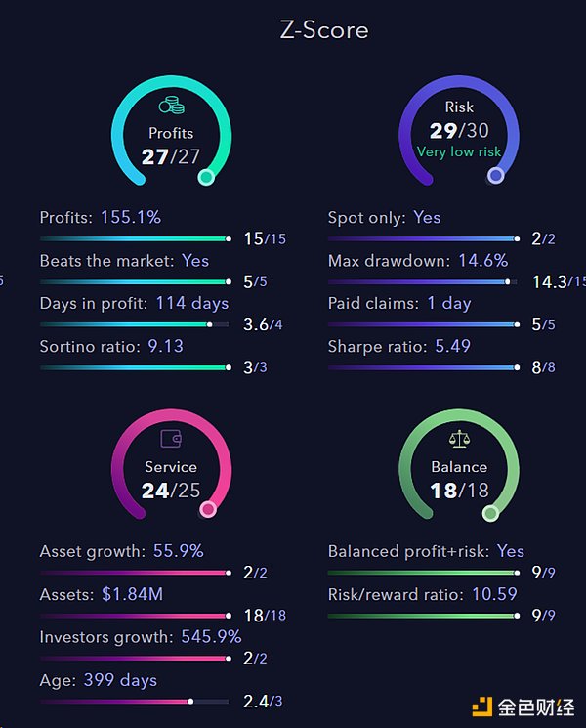Screen dimensions: 586x728
Task: Click the Profits 155.1% value
Action: 131,217
